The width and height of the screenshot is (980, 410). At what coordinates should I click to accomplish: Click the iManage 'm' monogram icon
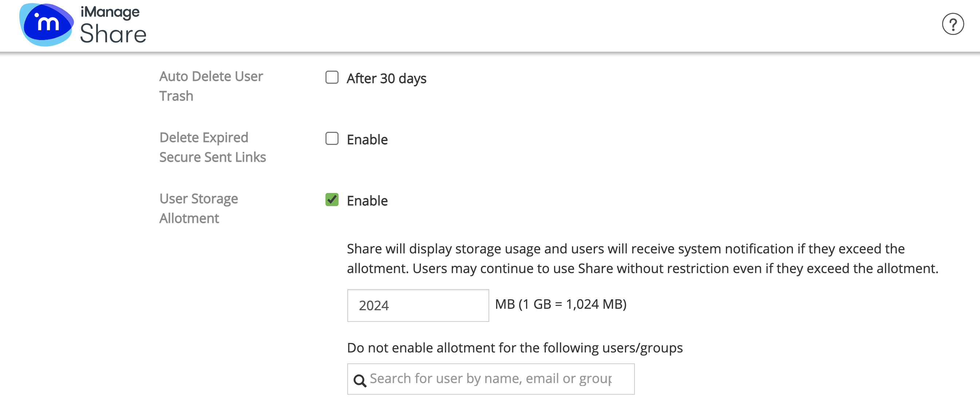click(x=47, y=25)
